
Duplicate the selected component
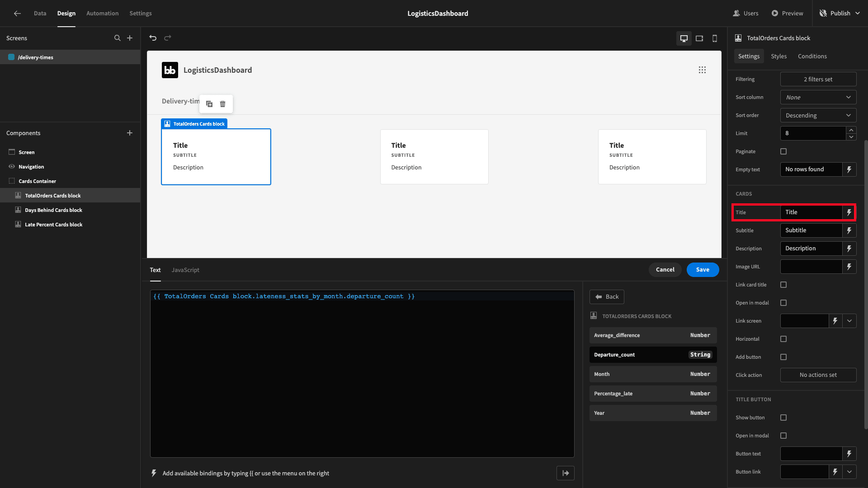coord(209,104)
